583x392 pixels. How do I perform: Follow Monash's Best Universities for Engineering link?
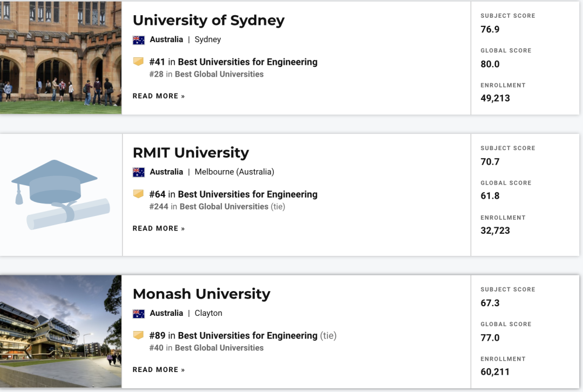[x=248, y=335]
